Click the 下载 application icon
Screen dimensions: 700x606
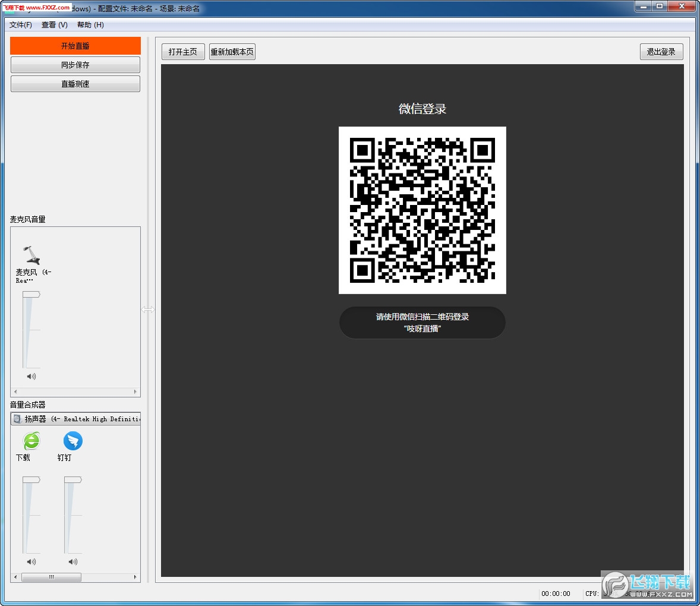[x=31, y=441]
